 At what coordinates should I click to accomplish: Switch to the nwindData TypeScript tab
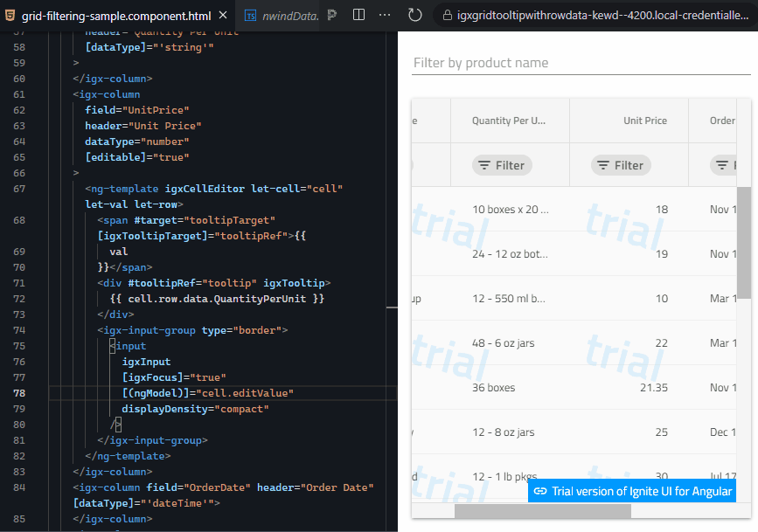[282, 16]
